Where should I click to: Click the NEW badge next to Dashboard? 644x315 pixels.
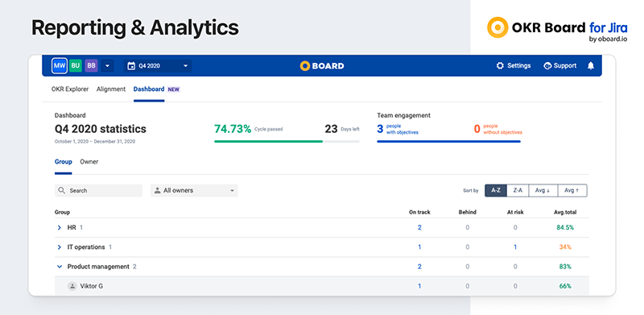[174, 89]
